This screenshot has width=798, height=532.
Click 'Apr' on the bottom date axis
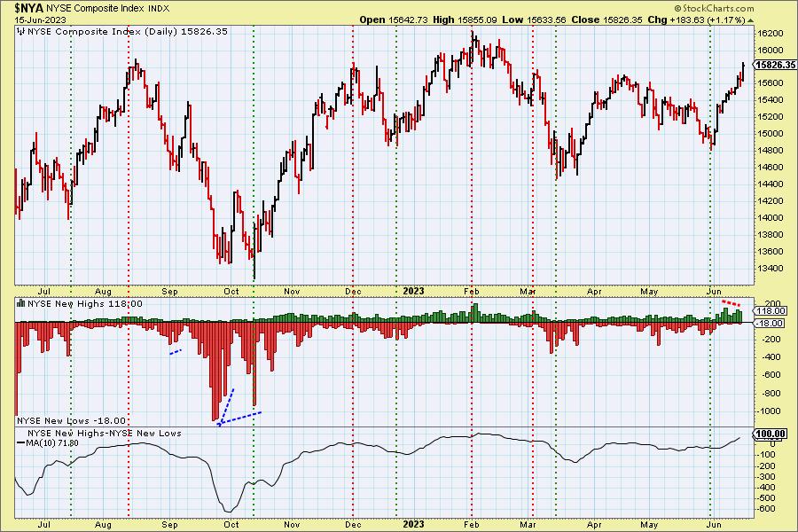coord(594,524)
